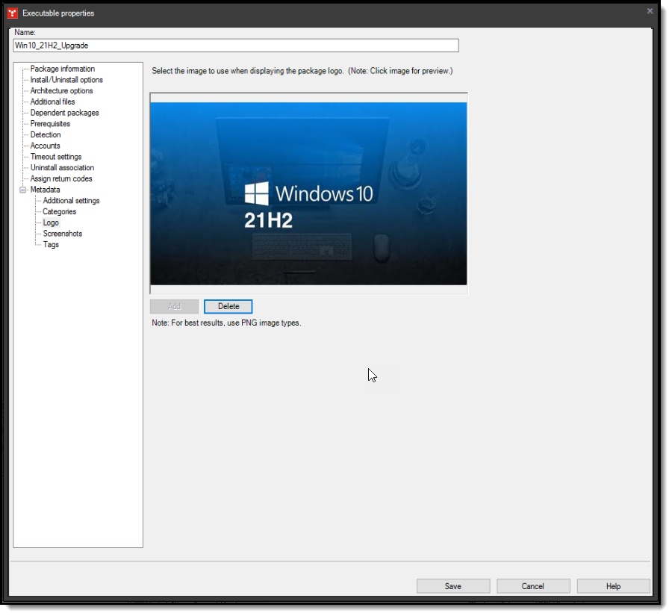Click the Windows 10 21H2 logo for preview
The height and width of the screenshot is (616, 672).
click(x=308, y=193)
